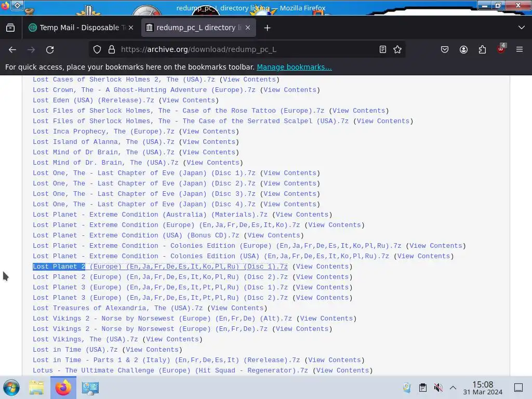
Task: Select the redump_pc_L directory listing tab
Action: pyautogui.click(x=198, y=28)
